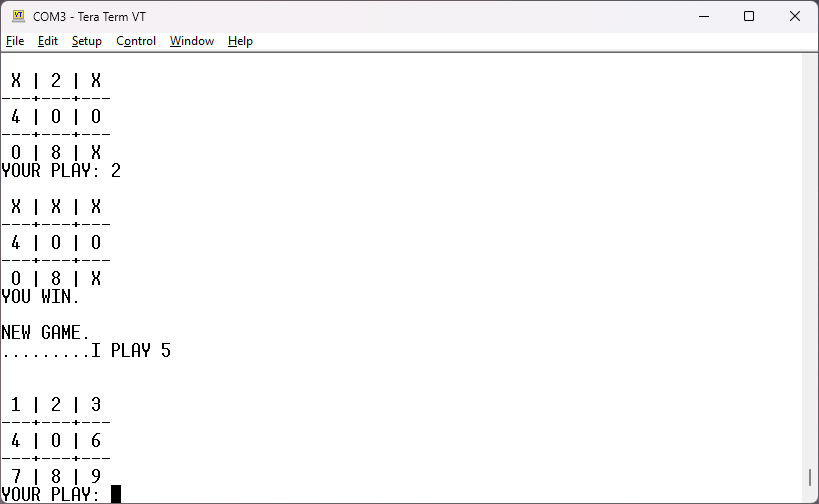Screen dimensions: 819x504
Task: Minimize the Tera Term window
Action: tap(703, 16)
